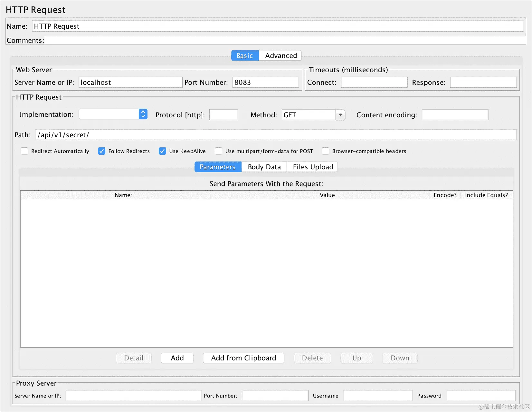Click the Proxy Port Number field
The width and height of the screenshot is (532, 412).
point(275,396)
